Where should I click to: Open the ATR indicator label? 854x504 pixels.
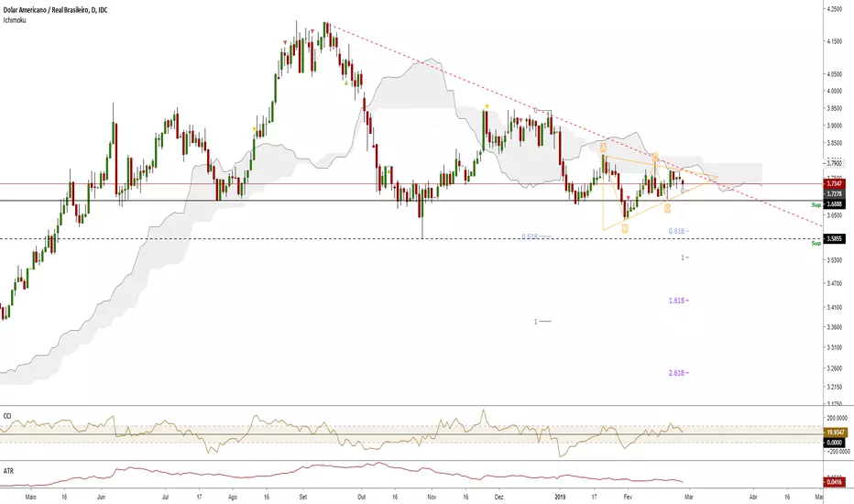(x=8, y=471)
